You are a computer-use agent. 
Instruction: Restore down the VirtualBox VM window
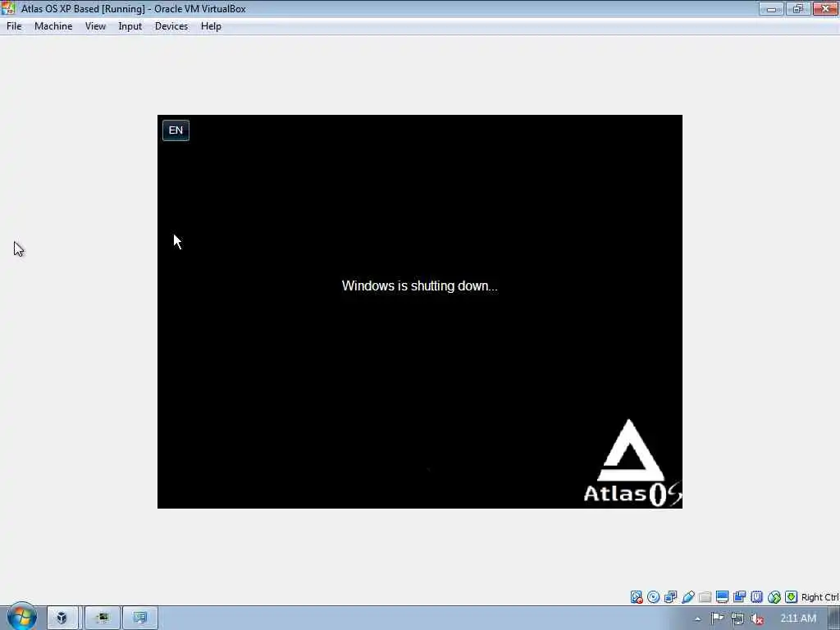tap(797, 8)
